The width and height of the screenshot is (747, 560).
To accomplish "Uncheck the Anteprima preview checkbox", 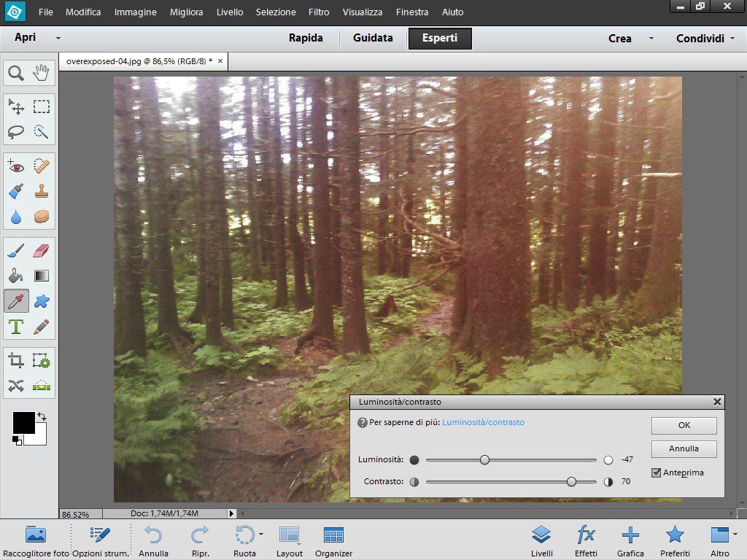I will (x=656, y=472).
